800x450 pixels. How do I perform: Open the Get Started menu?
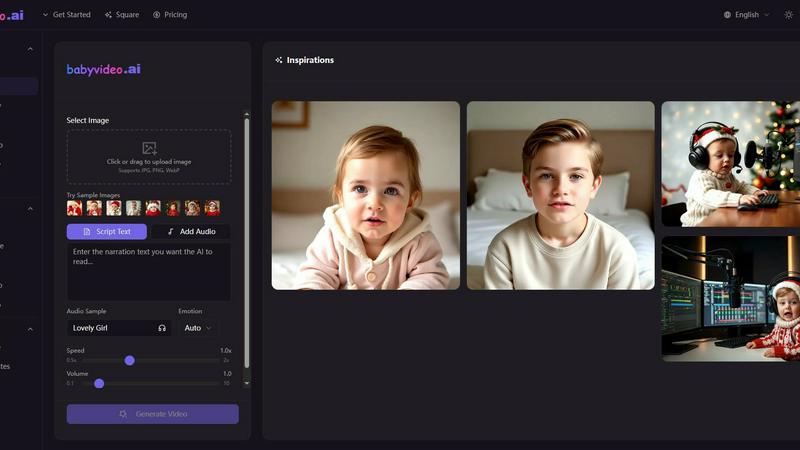(x=66, y=15)
